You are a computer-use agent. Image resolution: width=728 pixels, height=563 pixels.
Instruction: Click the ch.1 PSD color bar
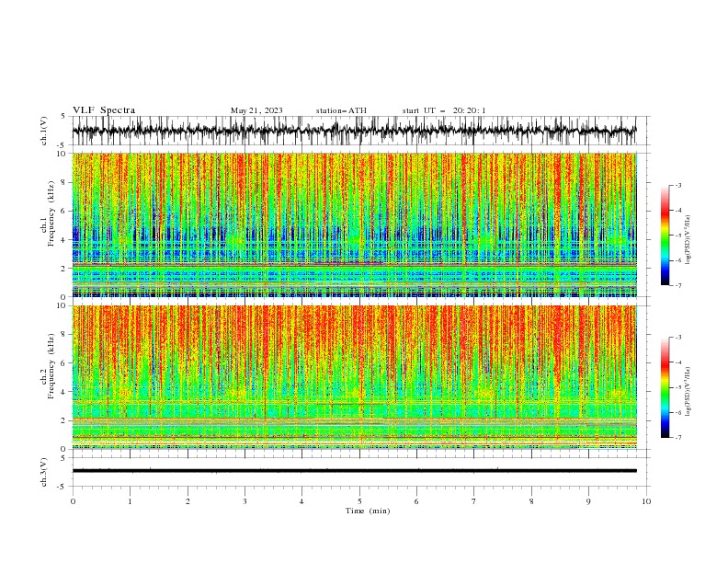pos(665,236)
